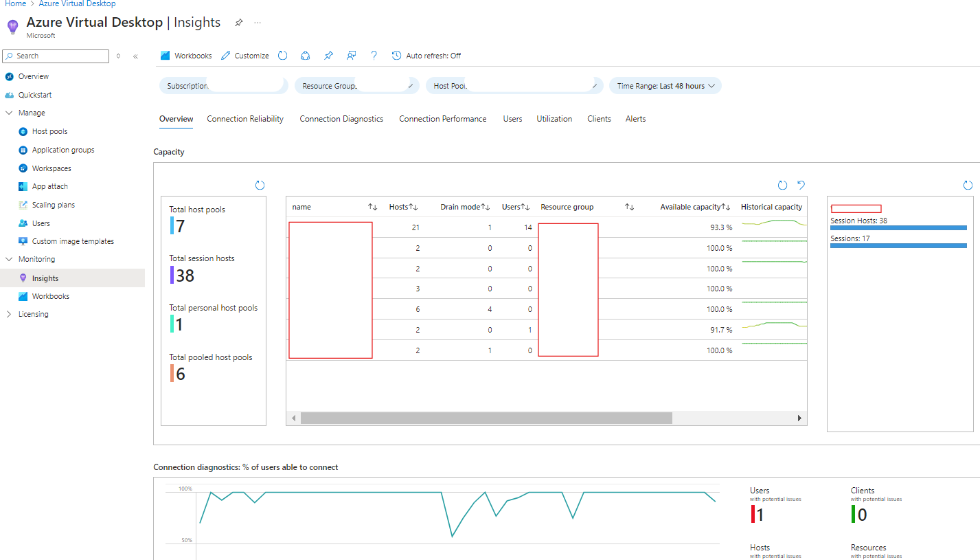This screenshot has width=980, height=560.
Task: Open the Azure Virtual Desktop breadcrumb link
Action: coord(77,3)
